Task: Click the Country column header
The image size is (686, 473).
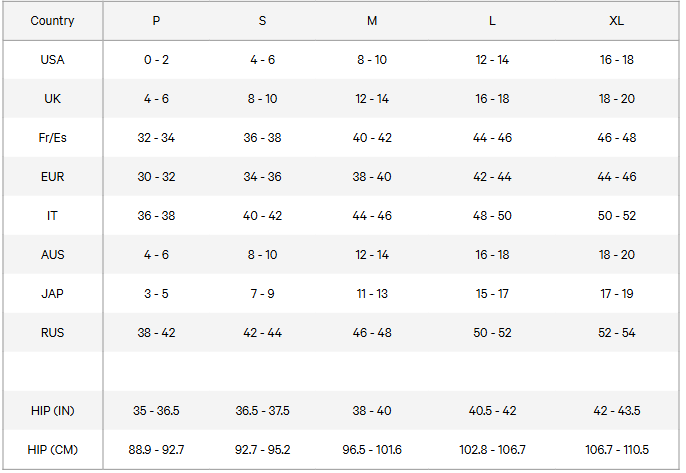Action: click(x=52, y=21)
